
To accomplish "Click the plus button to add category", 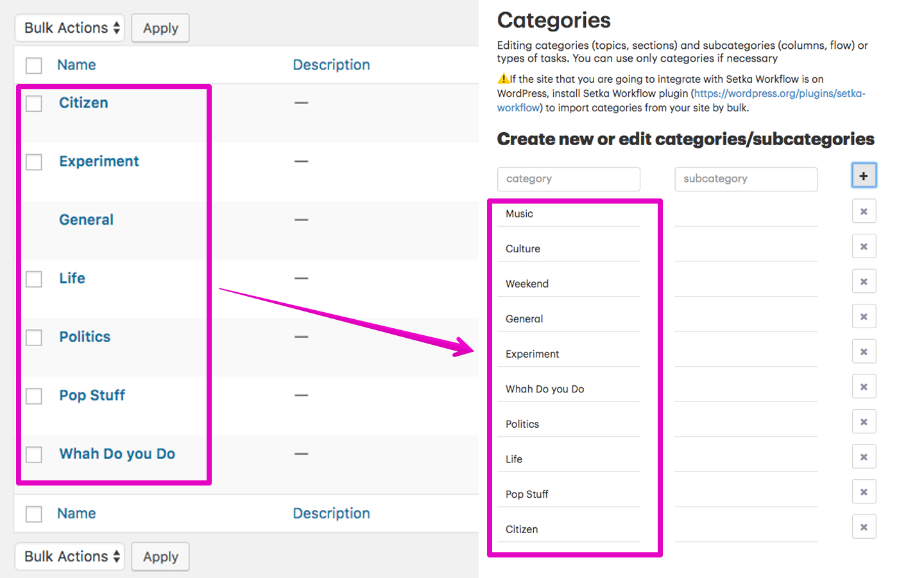I will [x=864, y=175].
